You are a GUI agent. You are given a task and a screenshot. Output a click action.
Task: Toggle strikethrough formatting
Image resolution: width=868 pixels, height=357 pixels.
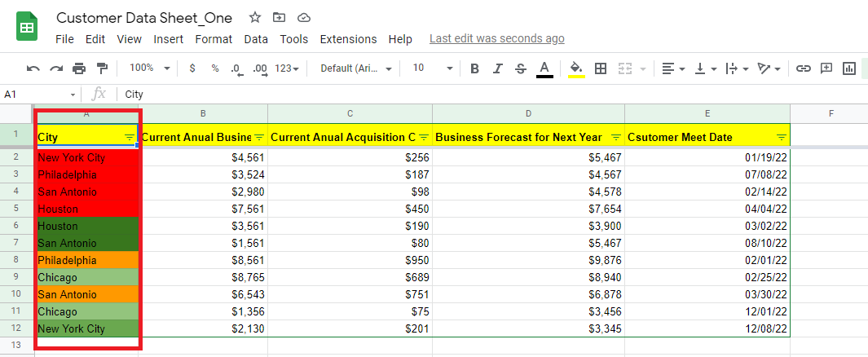(521, 68)
